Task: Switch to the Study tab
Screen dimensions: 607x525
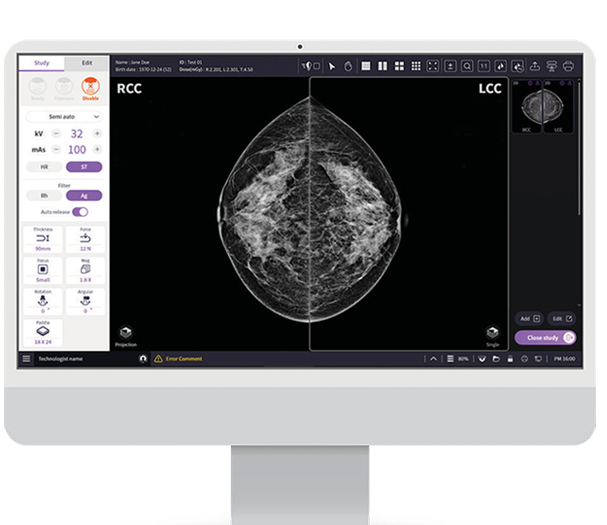Action: click(x=42, y=62)
